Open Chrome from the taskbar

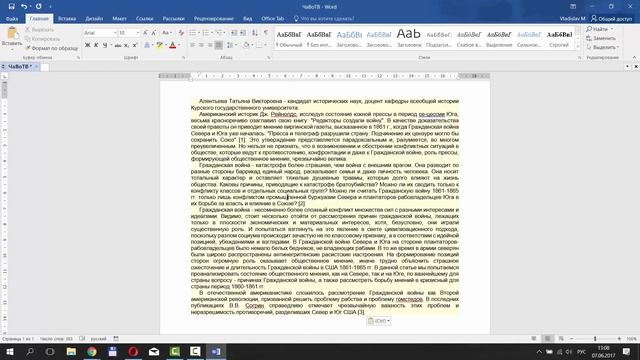[92, 351]
